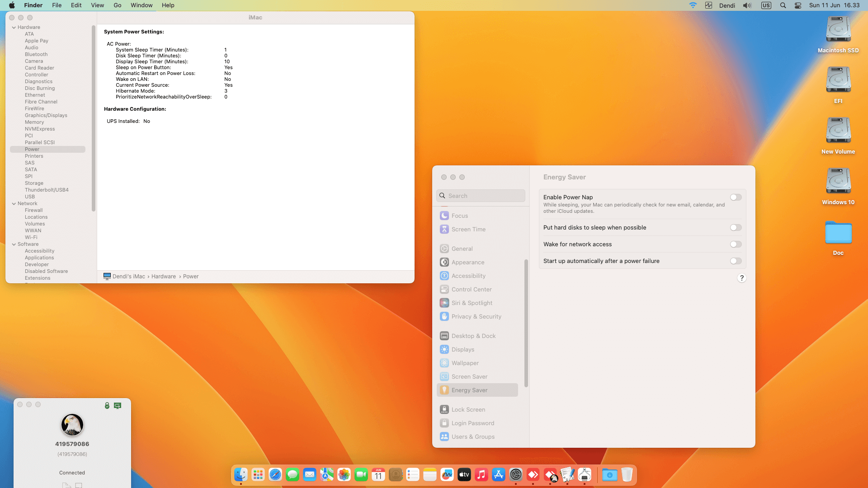The image size is (868, 488).
Task: Open Spotlight search in menu bar
Action: click(783, 5)
